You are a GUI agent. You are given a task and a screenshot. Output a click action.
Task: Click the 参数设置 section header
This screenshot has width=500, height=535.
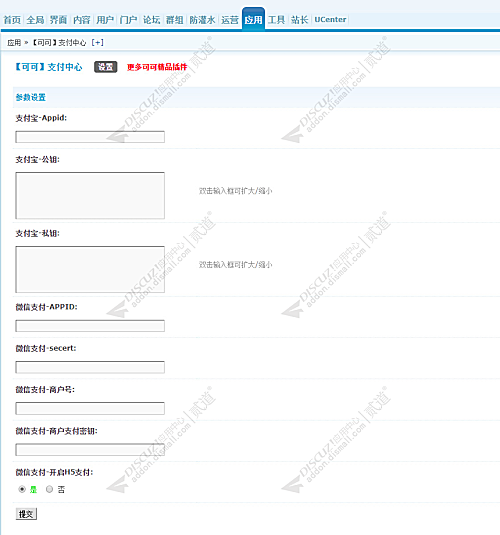(31, 98)
